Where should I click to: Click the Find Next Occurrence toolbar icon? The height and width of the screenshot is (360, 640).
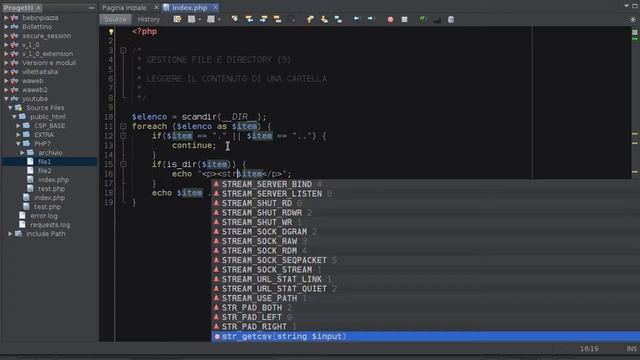tap(263, 19)
